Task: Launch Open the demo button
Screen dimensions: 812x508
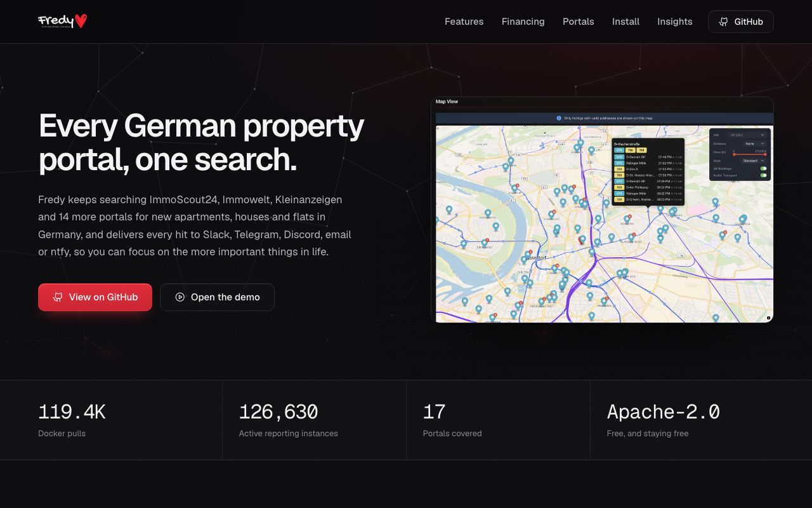Action: pyautogui.click(x=217, y=297)
